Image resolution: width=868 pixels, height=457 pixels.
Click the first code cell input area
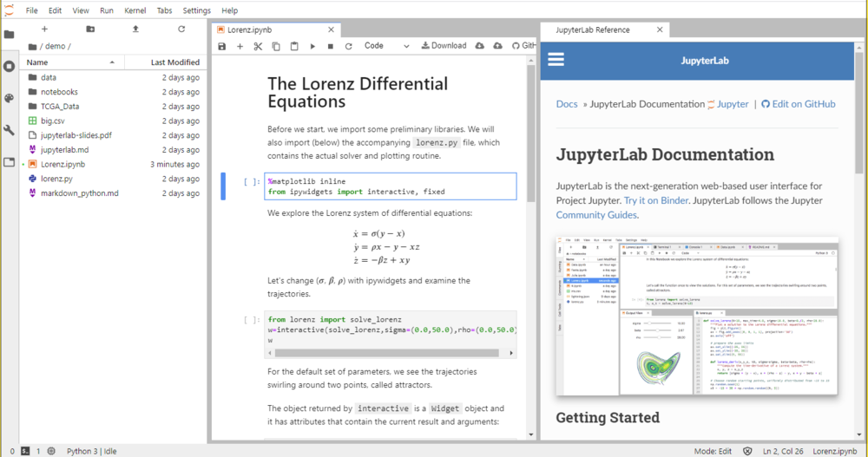[x=391, y=186]
